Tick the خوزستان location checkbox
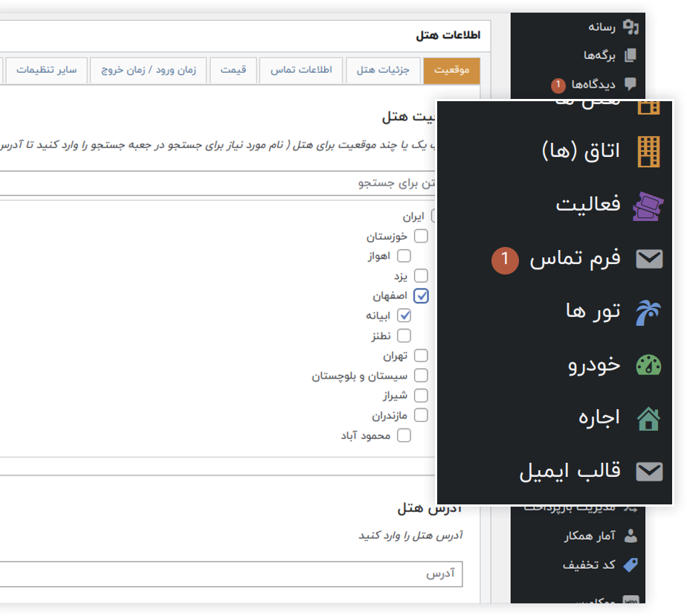The image size is (687, 616). click(x=422, y=237)
